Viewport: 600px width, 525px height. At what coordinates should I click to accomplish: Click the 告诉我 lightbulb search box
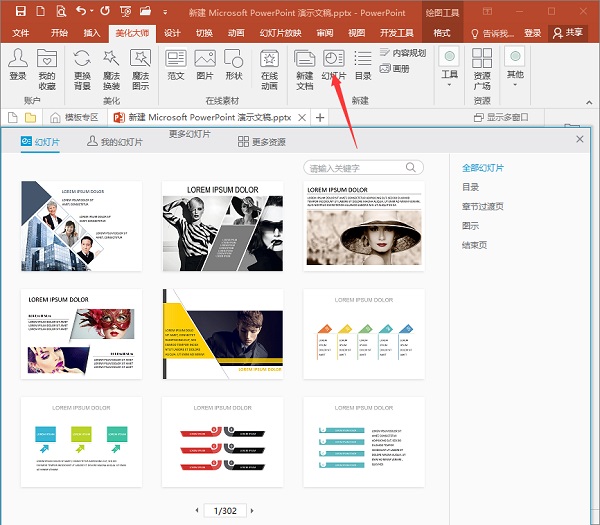pos(492,34)
